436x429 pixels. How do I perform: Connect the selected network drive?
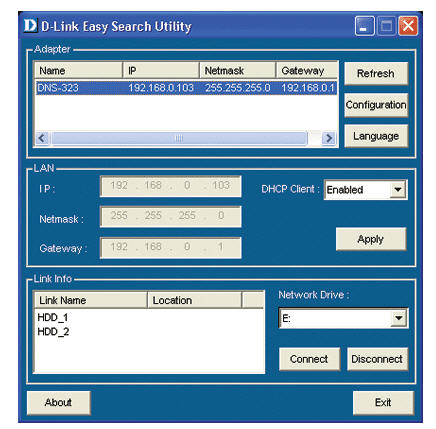(309, 359)
